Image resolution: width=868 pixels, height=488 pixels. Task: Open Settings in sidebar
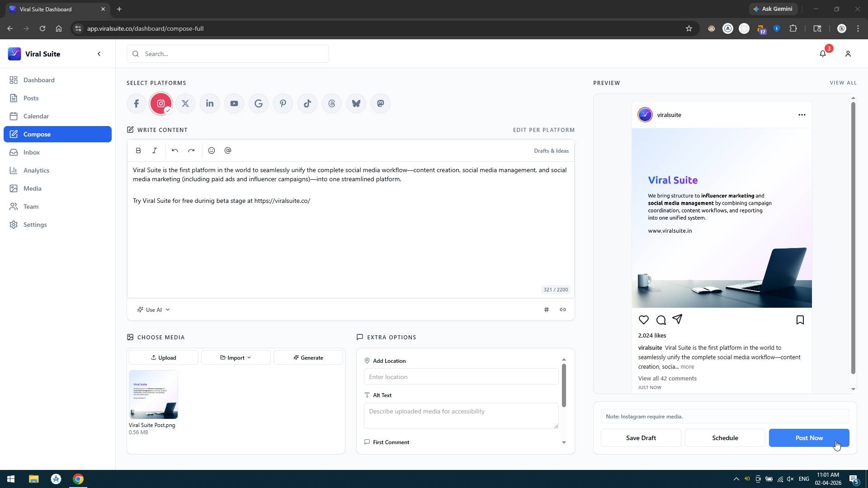click(57, 225)
